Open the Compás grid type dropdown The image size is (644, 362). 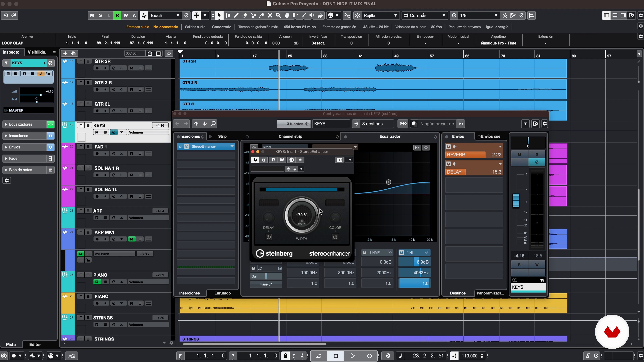pyautogui.click(x=444, y=15)
